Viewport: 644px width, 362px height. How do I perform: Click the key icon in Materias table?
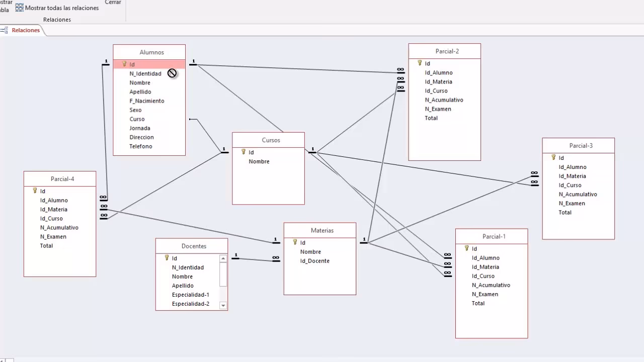[x=295, y=242]
